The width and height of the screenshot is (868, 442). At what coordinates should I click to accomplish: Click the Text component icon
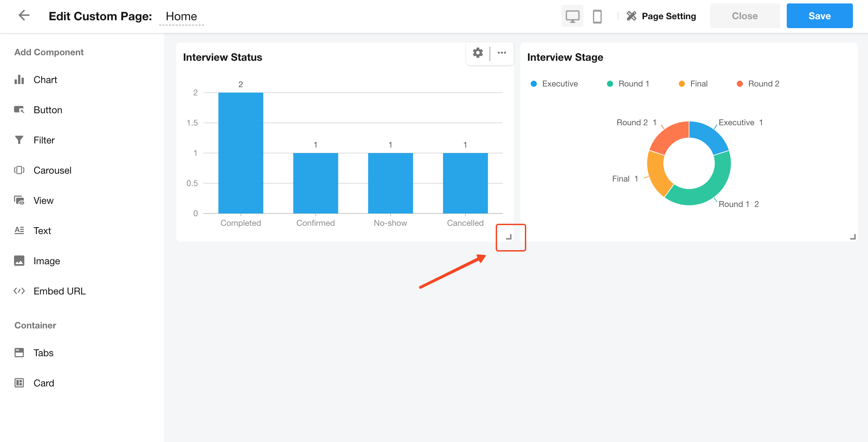point(19,231)
